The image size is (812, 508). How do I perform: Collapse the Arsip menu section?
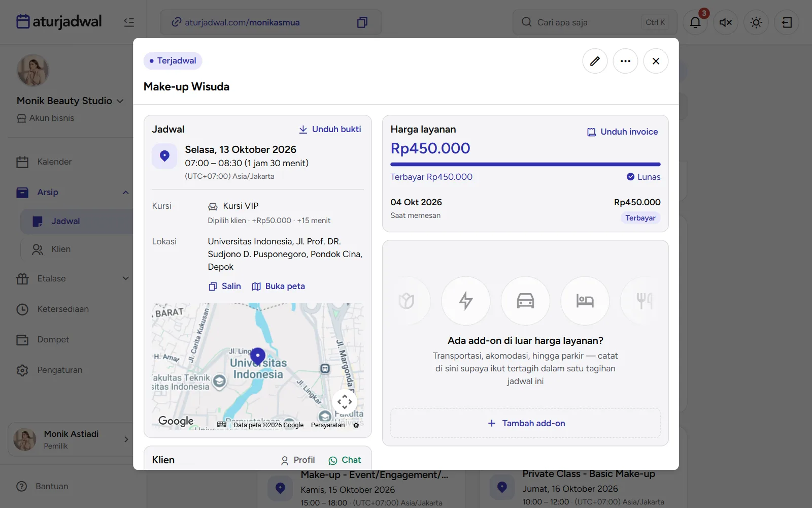tap(125, 192)
